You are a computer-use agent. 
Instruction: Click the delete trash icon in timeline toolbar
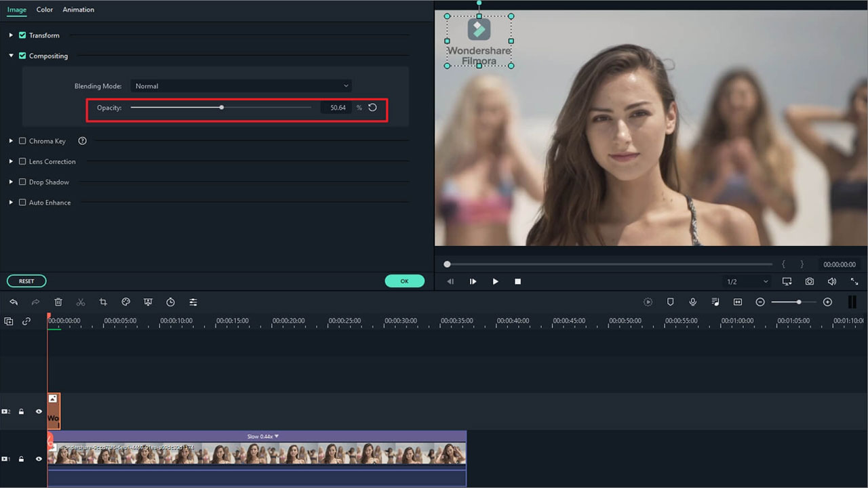(58, 302)
